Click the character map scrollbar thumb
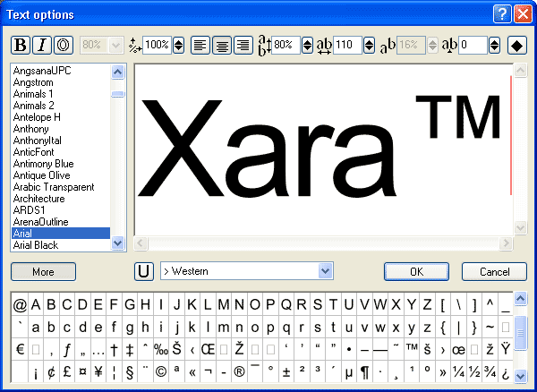 (x=520, y=332)
